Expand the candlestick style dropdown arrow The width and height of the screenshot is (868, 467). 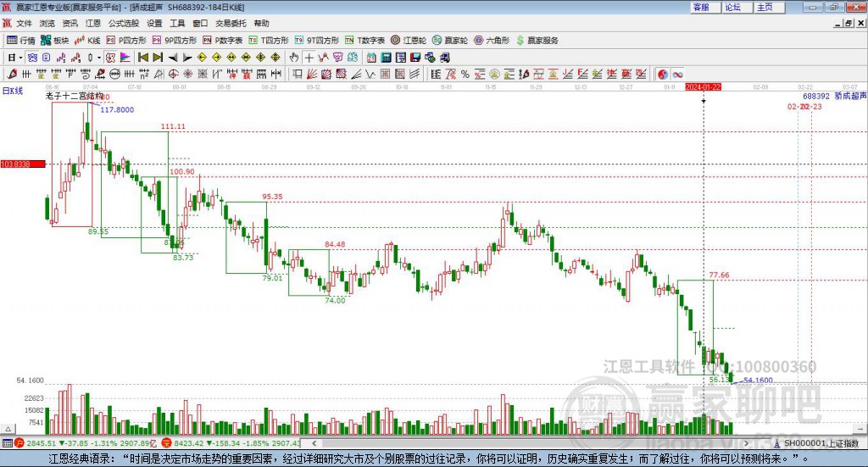[99, 58]
